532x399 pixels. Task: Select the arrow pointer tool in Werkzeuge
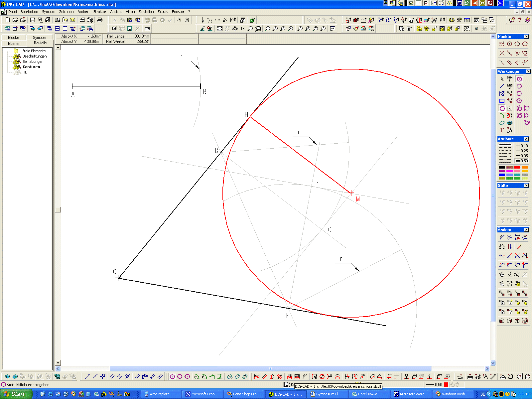[502, 79]
